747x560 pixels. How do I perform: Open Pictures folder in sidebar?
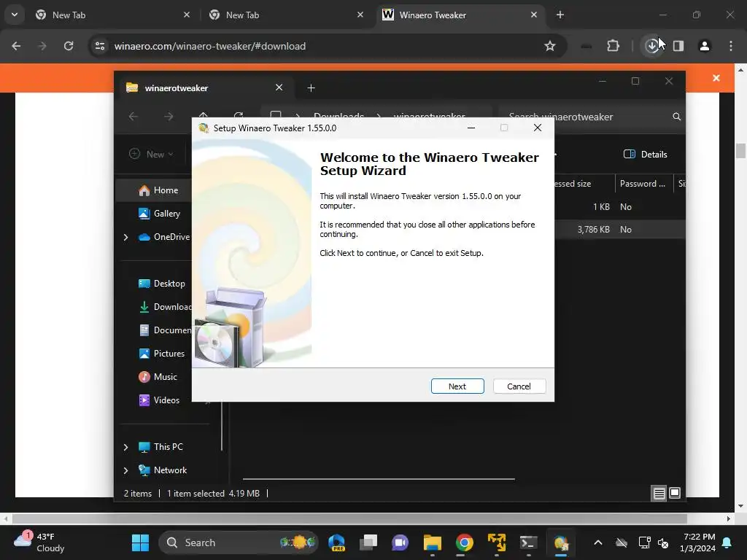click(161, 354)
